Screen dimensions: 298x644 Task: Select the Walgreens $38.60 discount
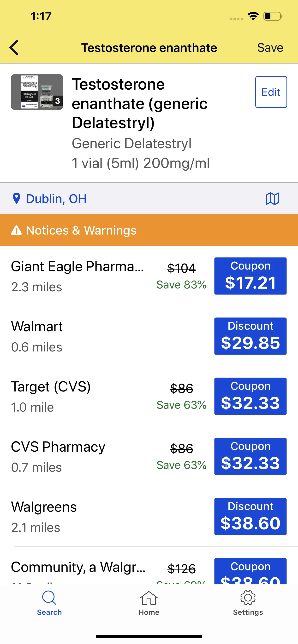click(250, 517)
